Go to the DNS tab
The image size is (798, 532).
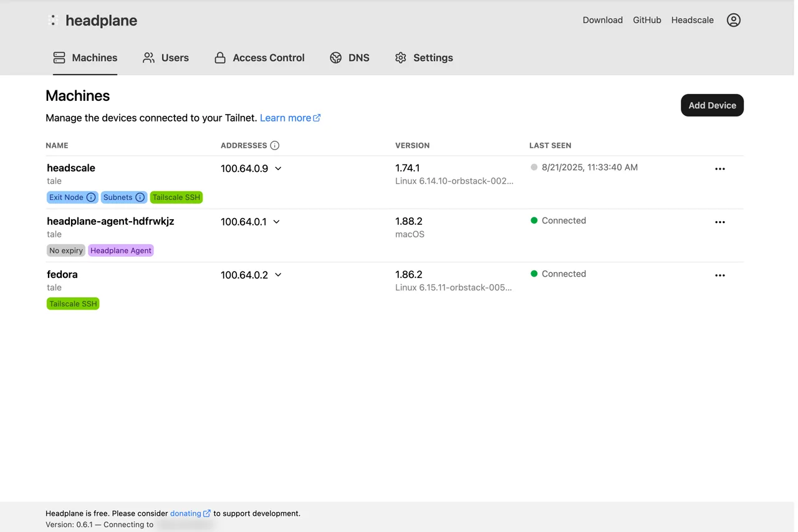[349, 57]
